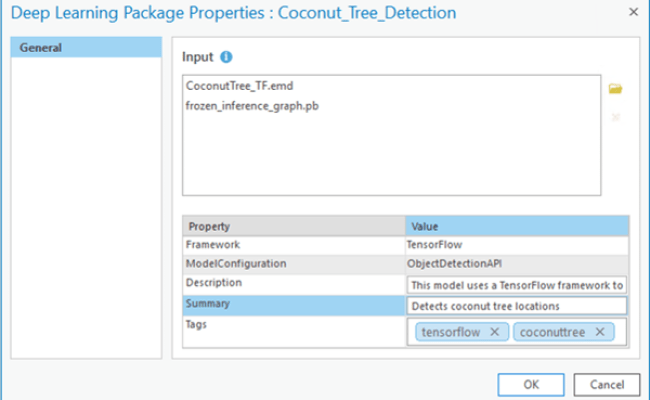Select CoconutTree_TF.emd in input list
Screen dimensions: 650x400
(239, 86)
